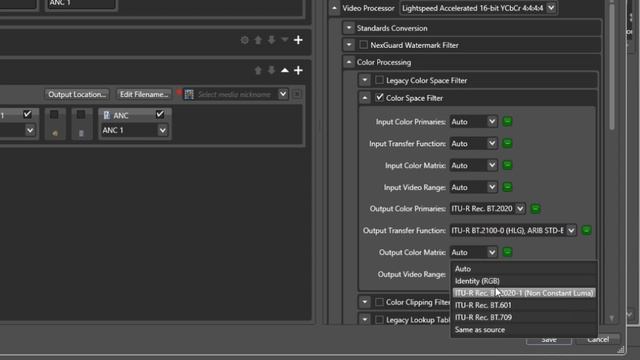Enable the Legacy Lookup Table checkbox
The image size is (640, 360).
379,320
